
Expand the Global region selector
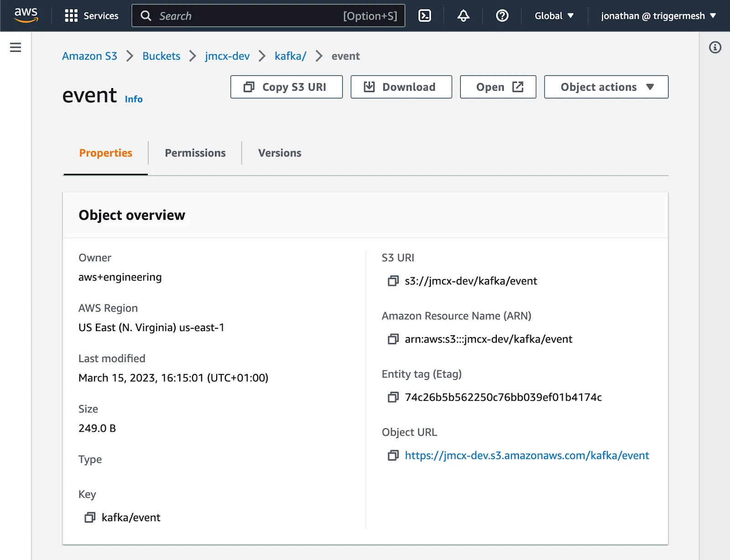(x=554, y=16)
